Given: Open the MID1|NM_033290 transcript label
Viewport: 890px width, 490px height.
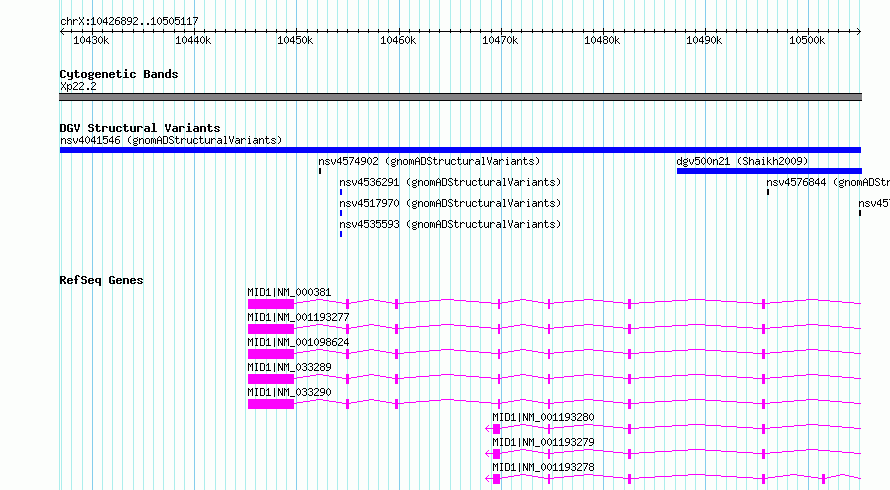Looking at the screenshot, I should pyautogui.click(x=289, y=392).
